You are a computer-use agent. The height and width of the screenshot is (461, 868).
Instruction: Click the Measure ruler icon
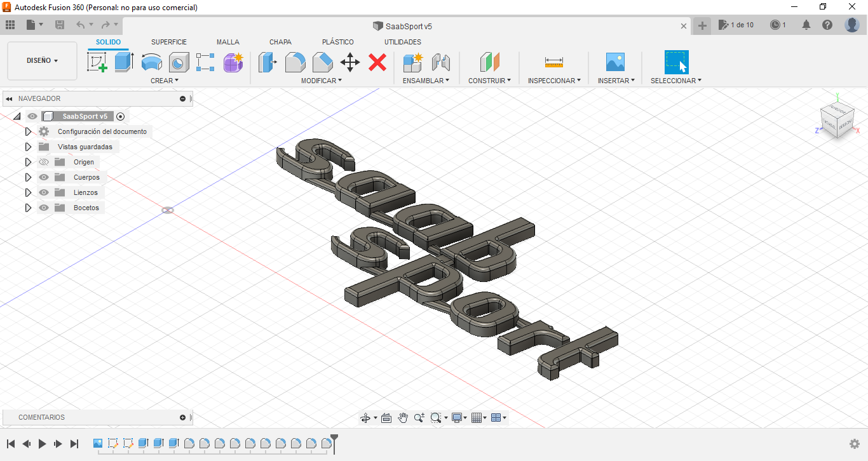coord(554,62)
